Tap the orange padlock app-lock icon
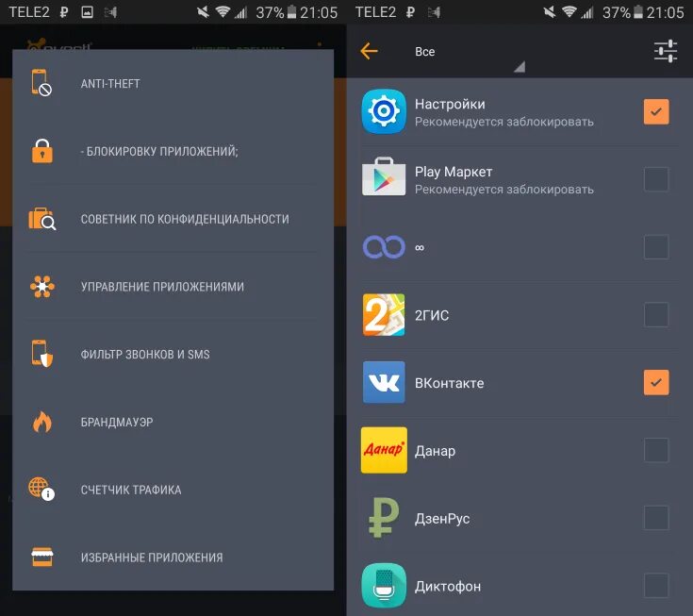Screen dimensions: 693x616 tap(42, 151)
